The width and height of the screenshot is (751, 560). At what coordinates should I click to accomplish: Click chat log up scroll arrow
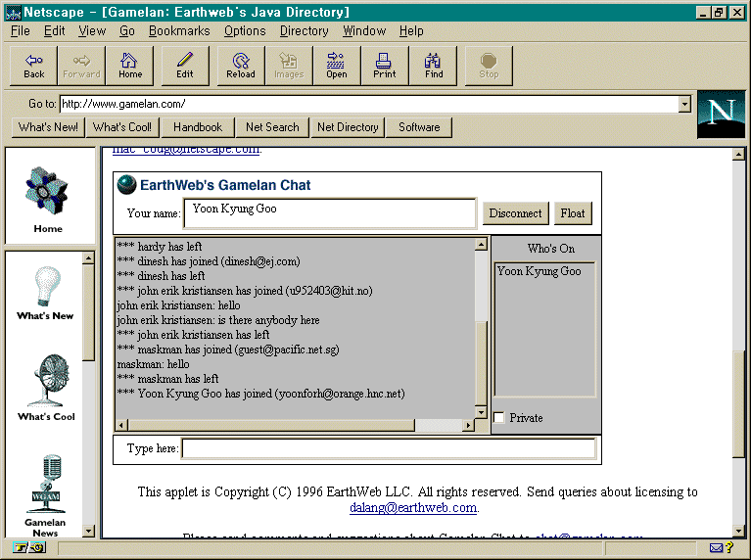(x=482, y=244)
